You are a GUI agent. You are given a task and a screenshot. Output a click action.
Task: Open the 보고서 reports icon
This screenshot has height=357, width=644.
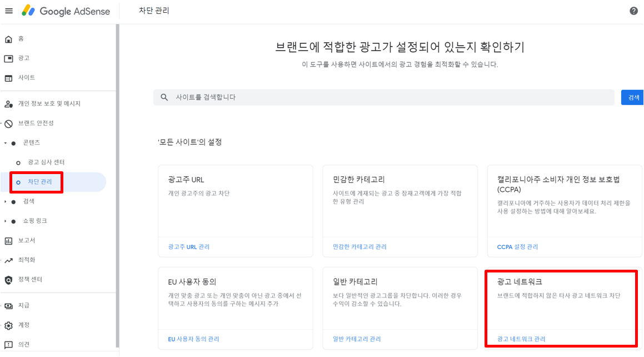[x=8, y=240]
